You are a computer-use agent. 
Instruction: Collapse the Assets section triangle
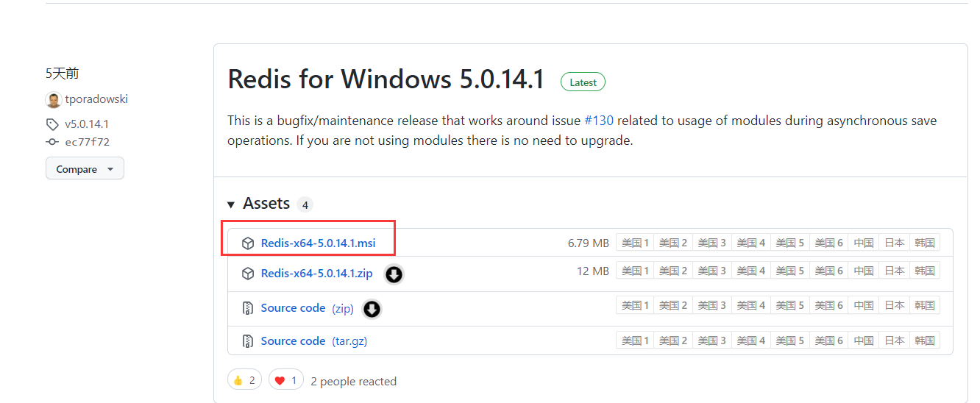coord(231,204)
